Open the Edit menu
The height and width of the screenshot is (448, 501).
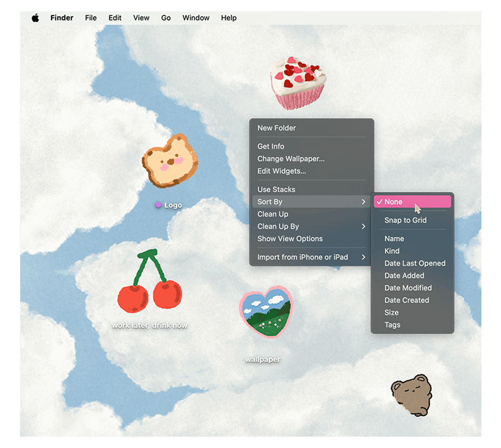(115, 18)
